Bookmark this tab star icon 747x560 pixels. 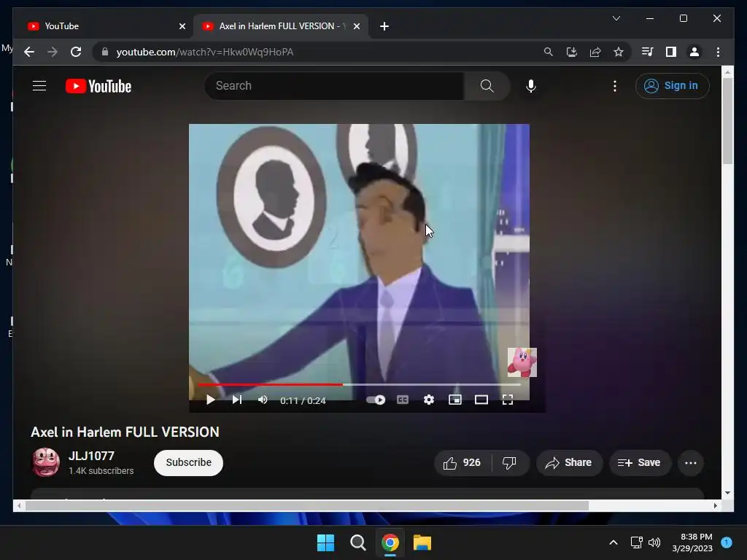pos(619,52)
